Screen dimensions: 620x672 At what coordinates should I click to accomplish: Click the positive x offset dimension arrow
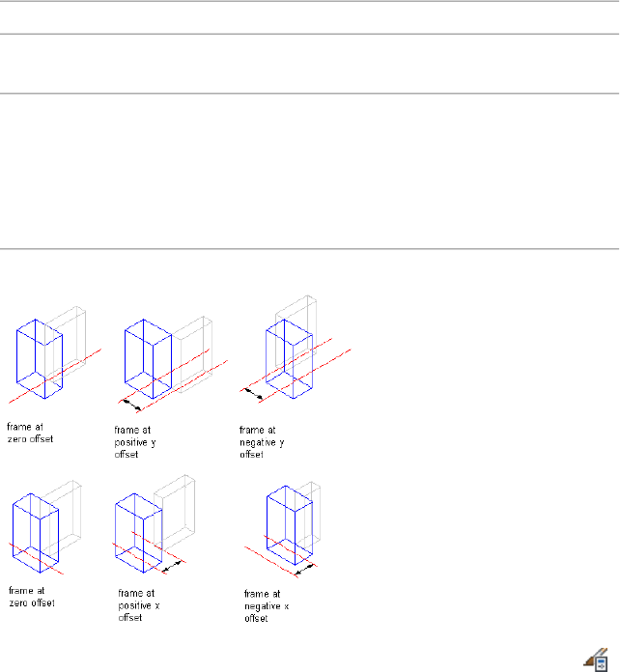point(172,570)
